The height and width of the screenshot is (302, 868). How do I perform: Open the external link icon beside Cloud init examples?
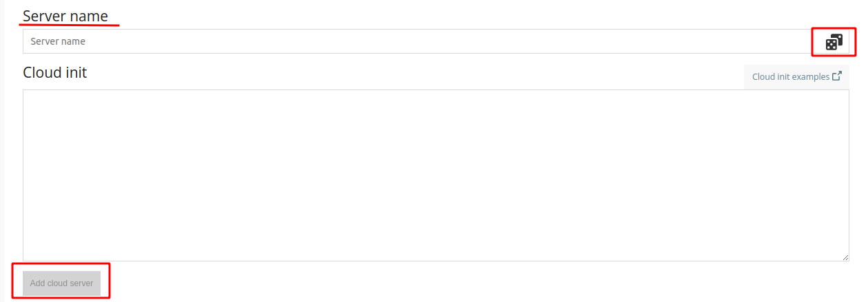pos(836,76)
